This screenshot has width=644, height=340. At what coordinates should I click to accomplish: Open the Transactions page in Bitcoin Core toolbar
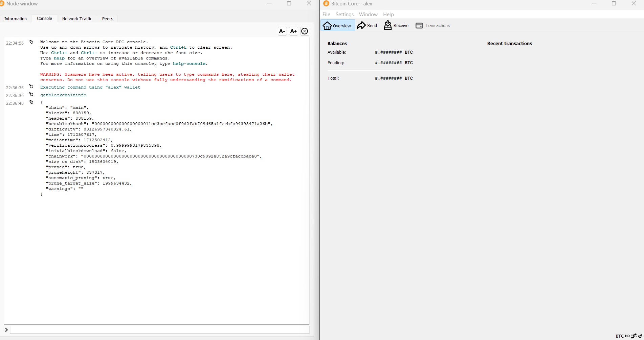point(433,25)
